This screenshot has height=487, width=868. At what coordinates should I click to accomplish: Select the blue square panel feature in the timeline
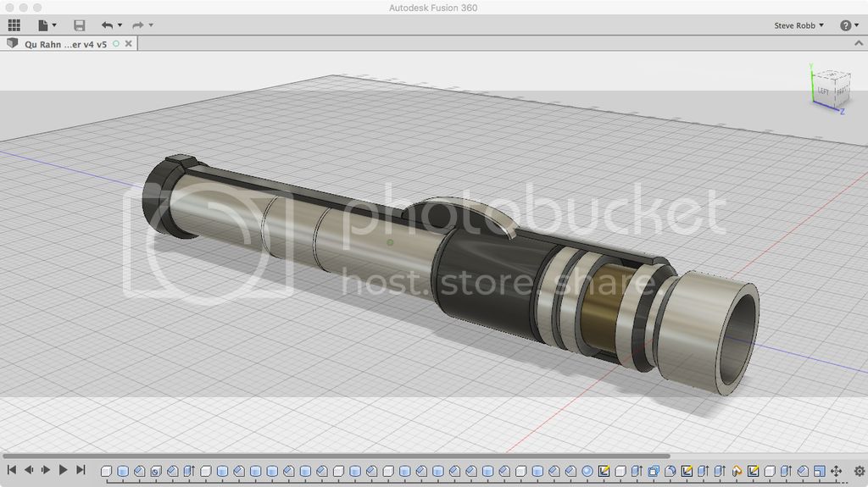[x=820, y=471]
